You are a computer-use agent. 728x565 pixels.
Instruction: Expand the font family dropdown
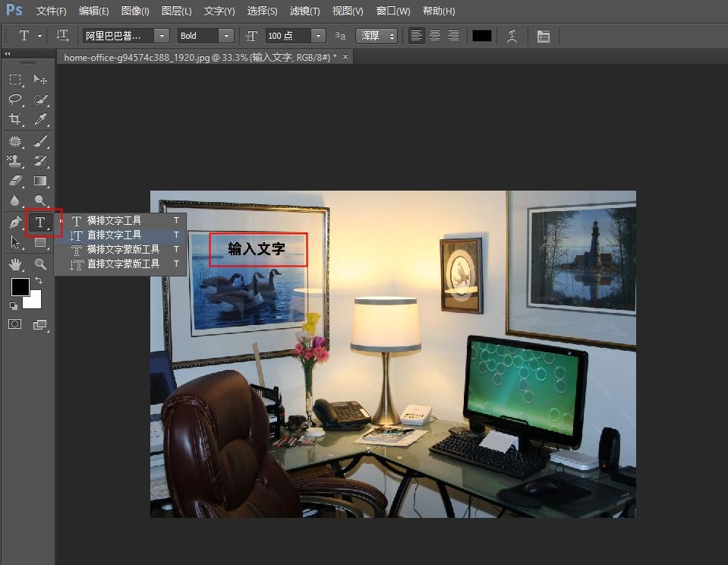161,36
